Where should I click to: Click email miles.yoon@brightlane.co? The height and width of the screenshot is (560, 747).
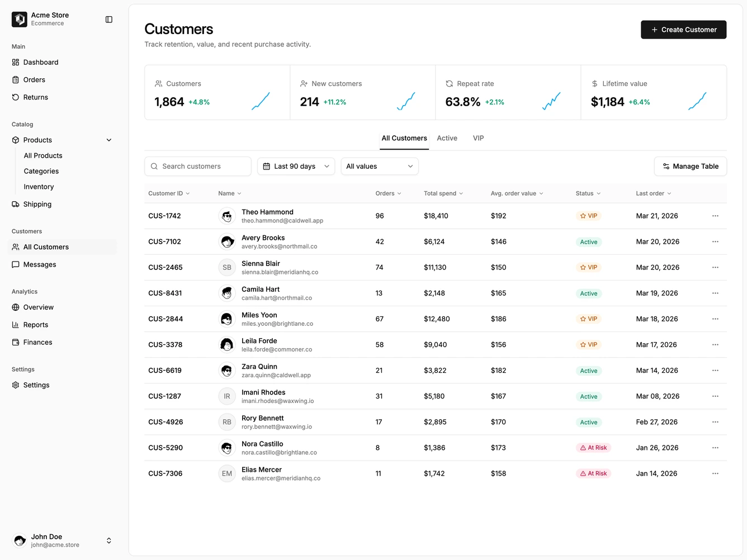[x=277, y=324]
